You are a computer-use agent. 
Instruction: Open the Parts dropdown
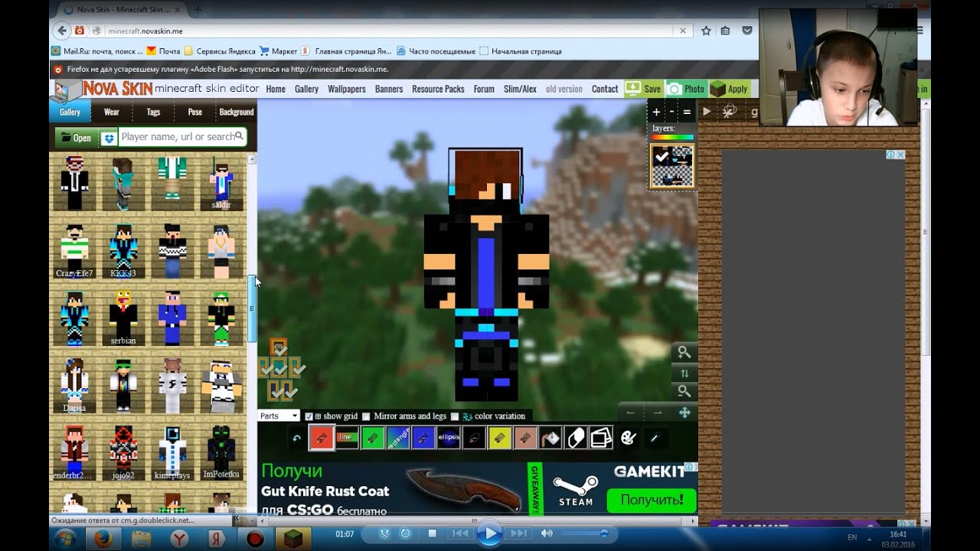(x=279, y=416)
